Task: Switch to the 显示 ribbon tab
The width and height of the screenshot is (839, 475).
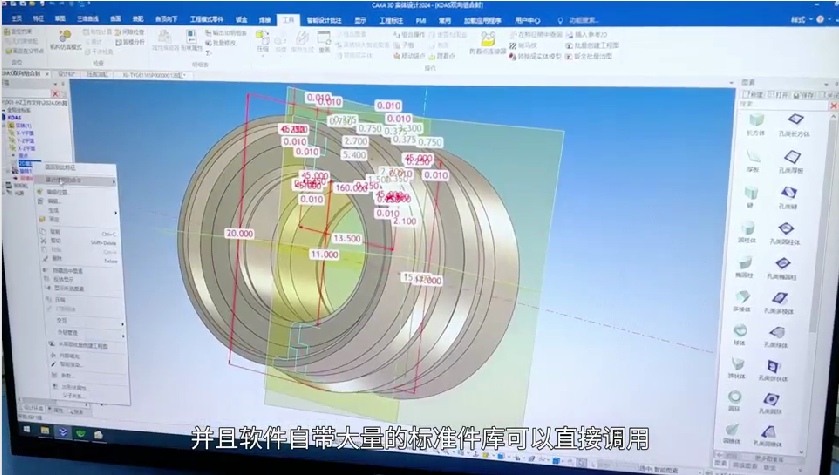Action: pyautogui.click(x=361, y=19)
